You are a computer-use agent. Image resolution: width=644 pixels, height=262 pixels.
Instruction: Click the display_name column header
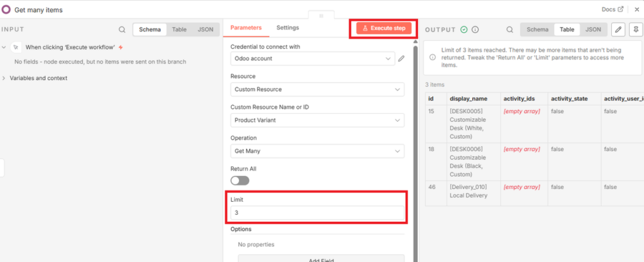473,99
